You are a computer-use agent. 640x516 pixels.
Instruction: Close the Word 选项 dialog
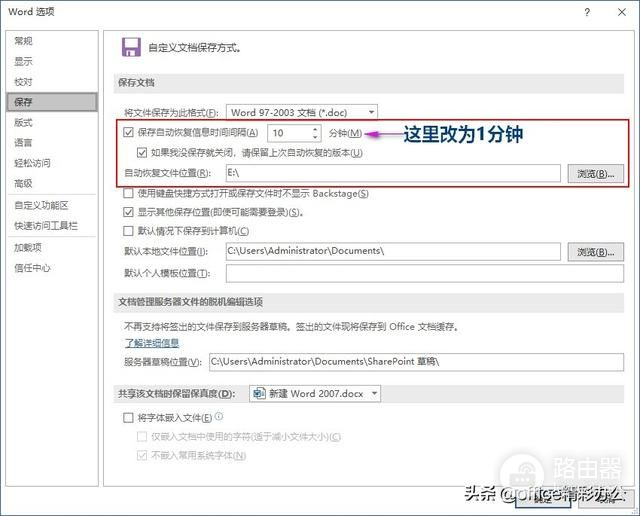622,12
